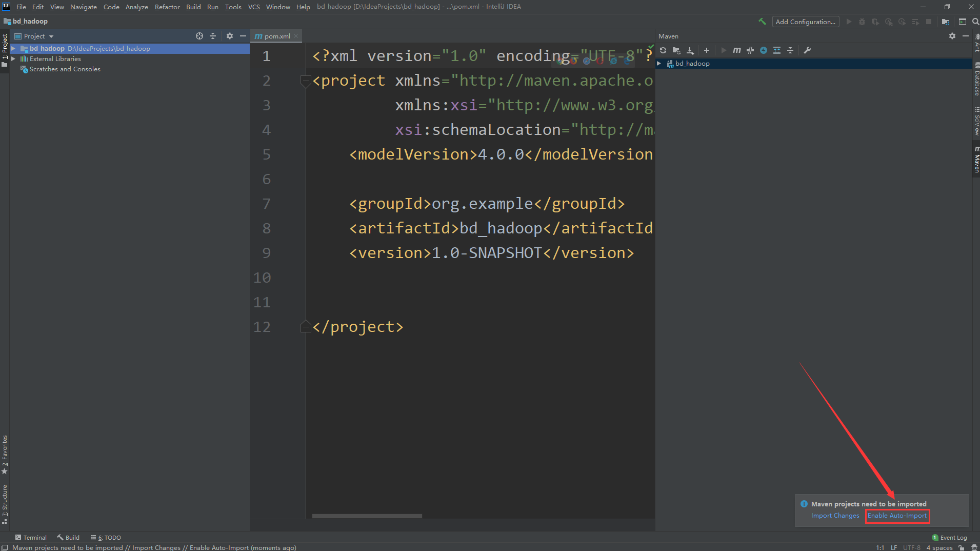The image size is (980, 551).
Task: Open Maven Settings wrench icon
Action: [x=807, y=50]
